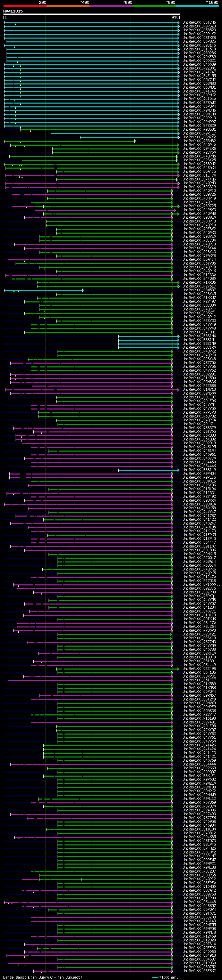Image resolution: width=222 pixels, height=980 pixels.
Task: Select the white query sequence bar
Action: [92, 15]
